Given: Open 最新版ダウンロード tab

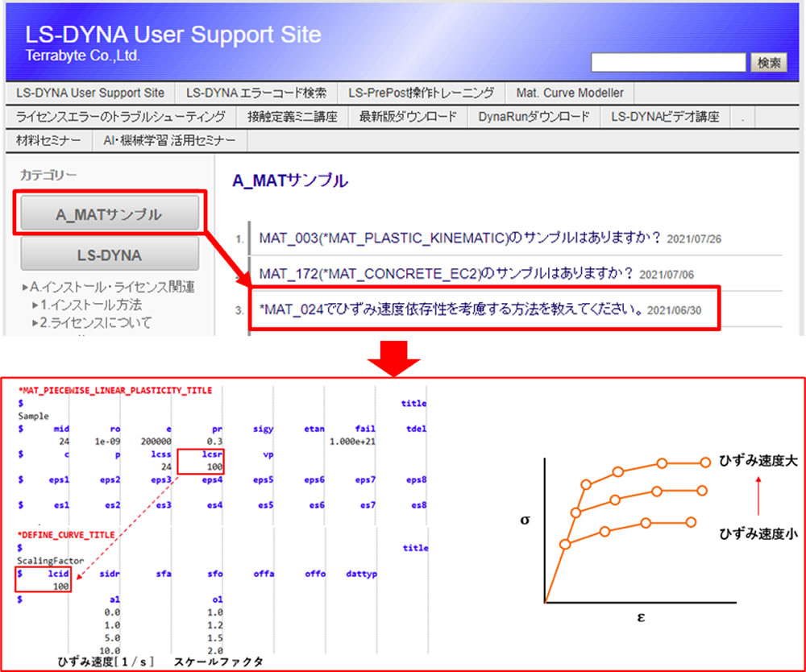Looking at the screenshot, I should [408, 117].
